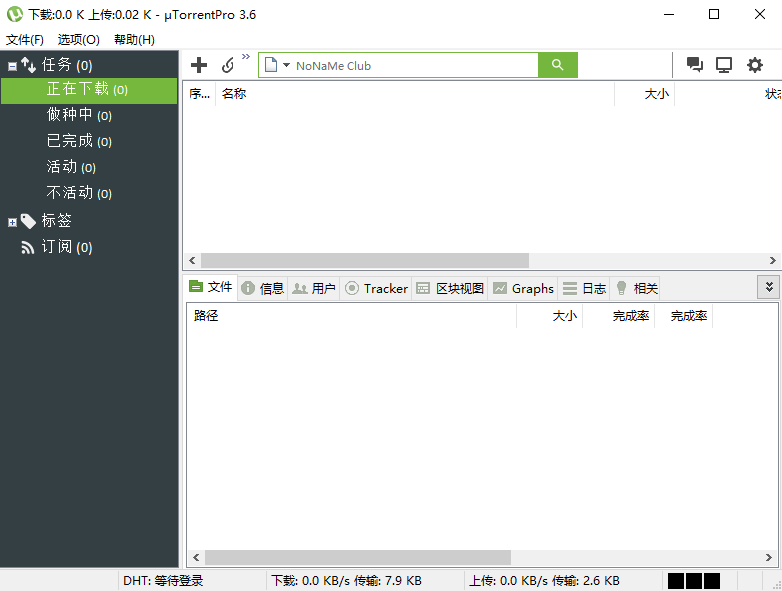Collapse detail pane with double-chevron button
The height and width of the screenshot is (591, 782).
coord(769,287)
